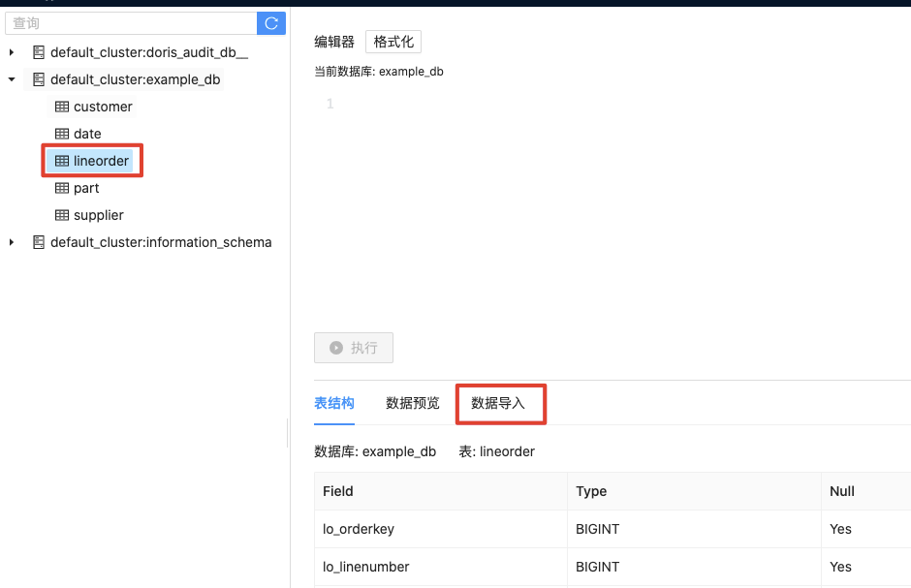Click the information_schema database icon

pos(39,242)
